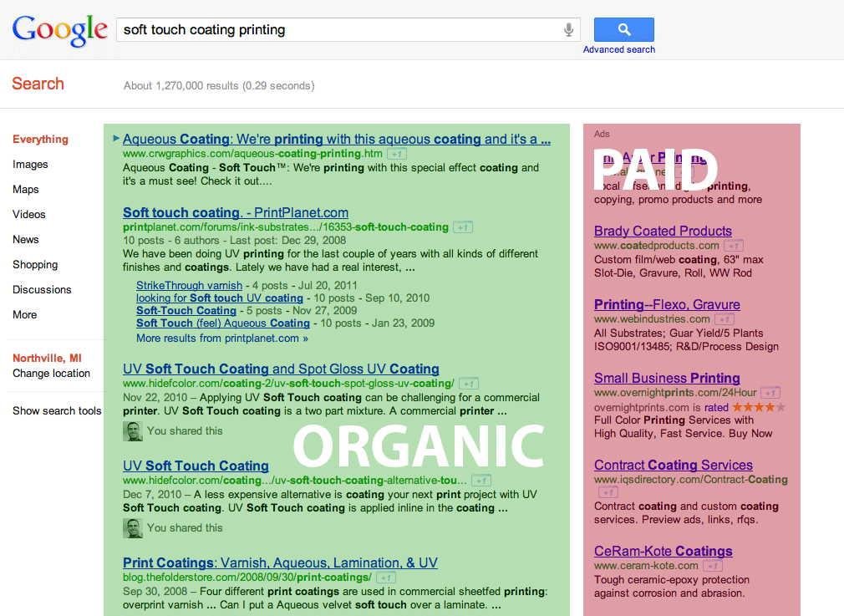Click +1 button under iqsdirectory.com ad URL

pyautogui.click(x=608, y=492)
